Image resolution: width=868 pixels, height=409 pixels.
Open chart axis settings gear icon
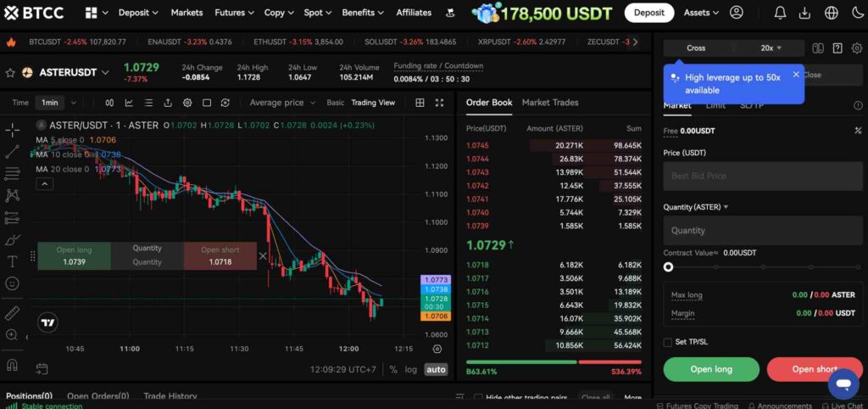click(437, 349)
